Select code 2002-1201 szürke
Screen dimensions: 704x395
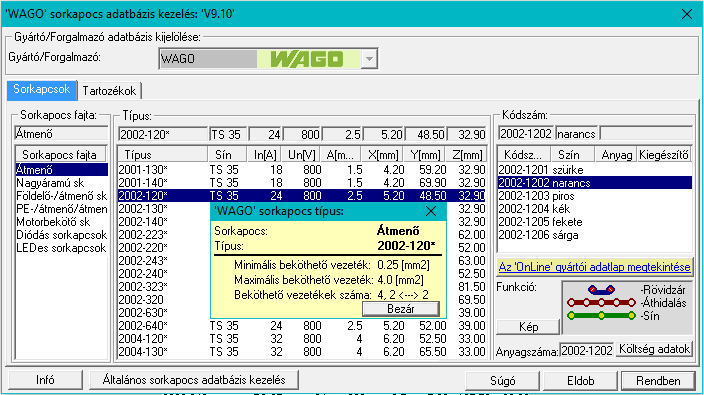coord(595,170)
